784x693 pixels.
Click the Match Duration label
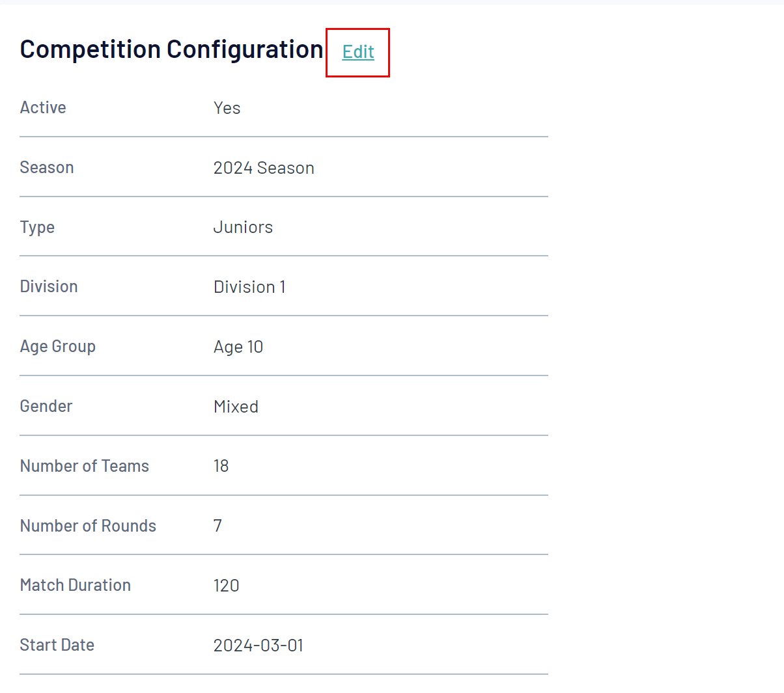pos(76,585)
